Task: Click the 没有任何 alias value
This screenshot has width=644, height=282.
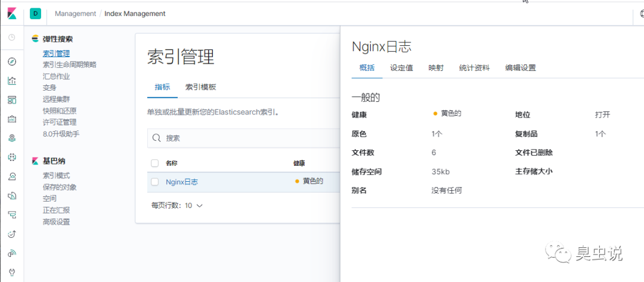Action: click(447, 190)
